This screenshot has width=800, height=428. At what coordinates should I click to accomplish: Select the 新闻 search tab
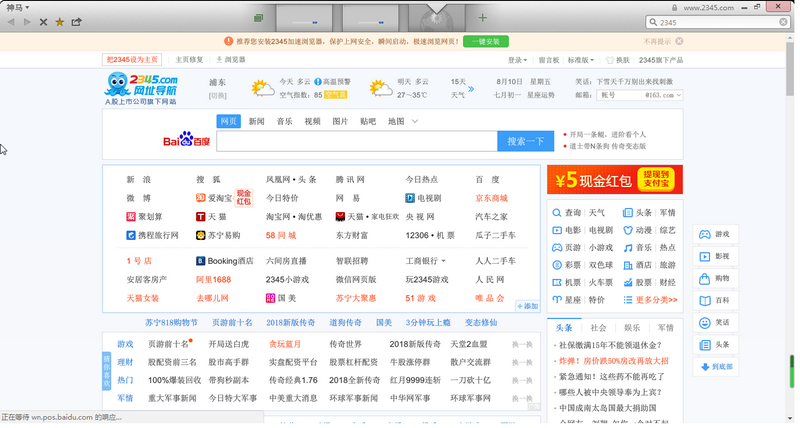[257, 121]
